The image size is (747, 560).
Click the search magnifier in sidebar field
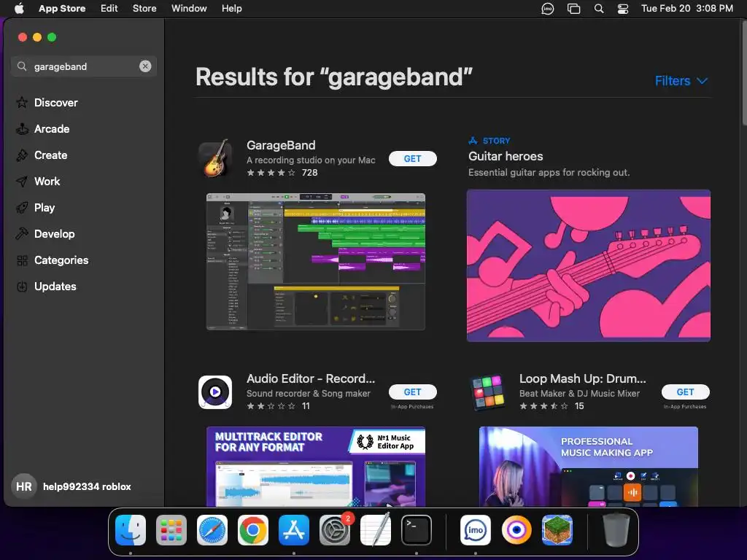click(x=22, y=66)
